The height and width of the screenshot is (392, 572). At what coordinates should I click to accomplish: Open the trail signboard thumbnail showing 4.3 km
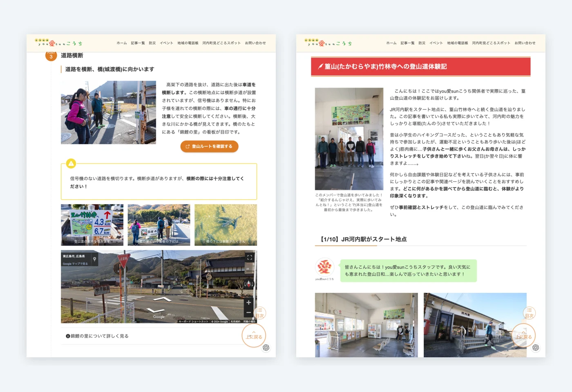click(92, 225)
